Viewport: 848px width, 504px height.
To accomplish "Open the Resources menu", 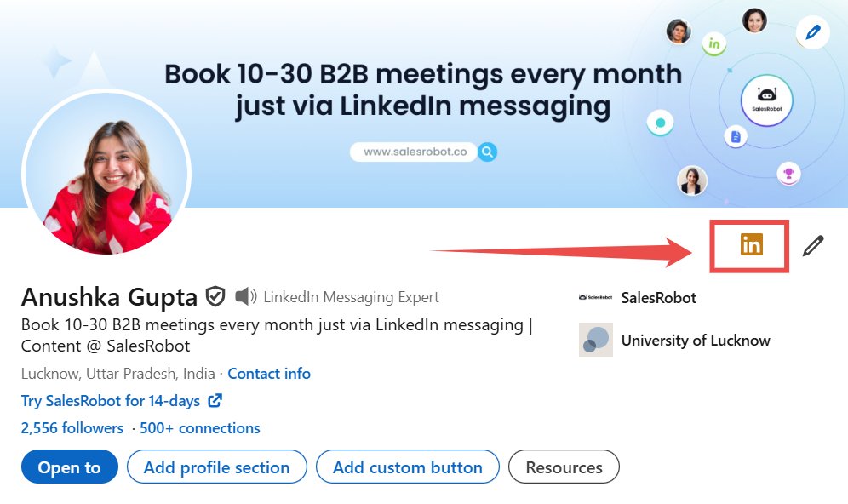I will [x=564, y=467].
